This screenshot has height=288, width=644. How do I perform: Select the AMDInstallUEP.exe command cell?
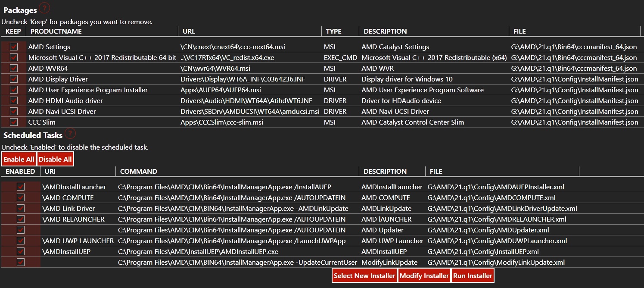click(198, 251)
